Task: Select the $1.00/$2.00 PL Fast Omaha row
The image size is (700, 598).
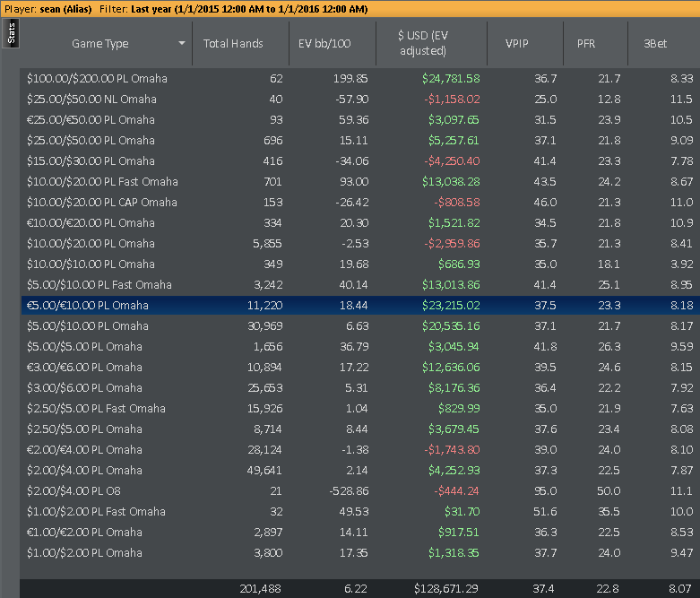Action: pyautogui.click(x=96, y=512)
